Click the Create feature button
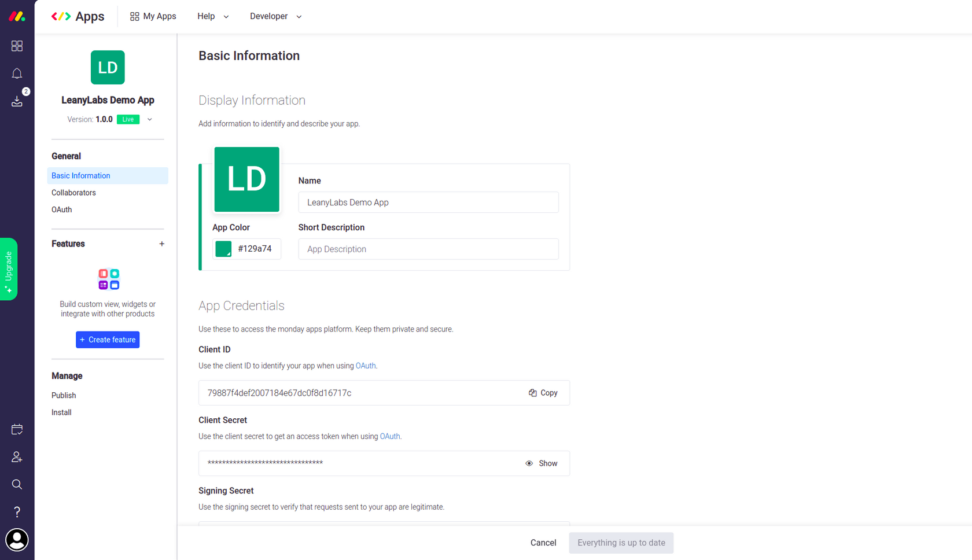Screen dimensions: 972x560 click(108, 340)
